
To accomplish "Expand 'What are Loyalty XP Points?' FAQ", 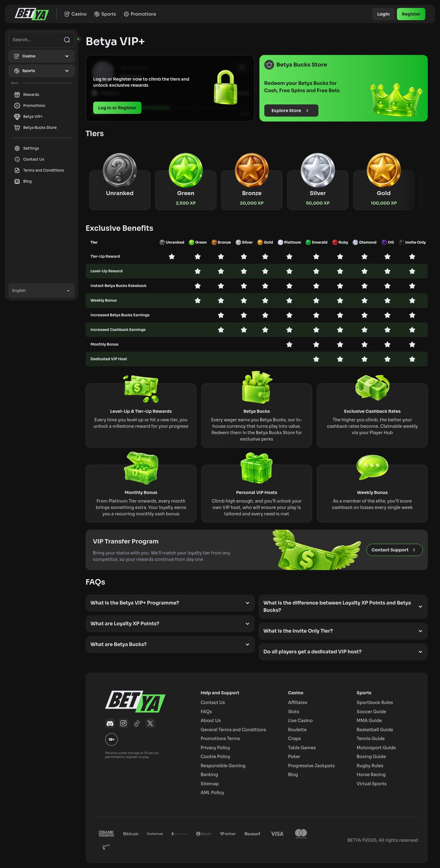I will (170, 624).
